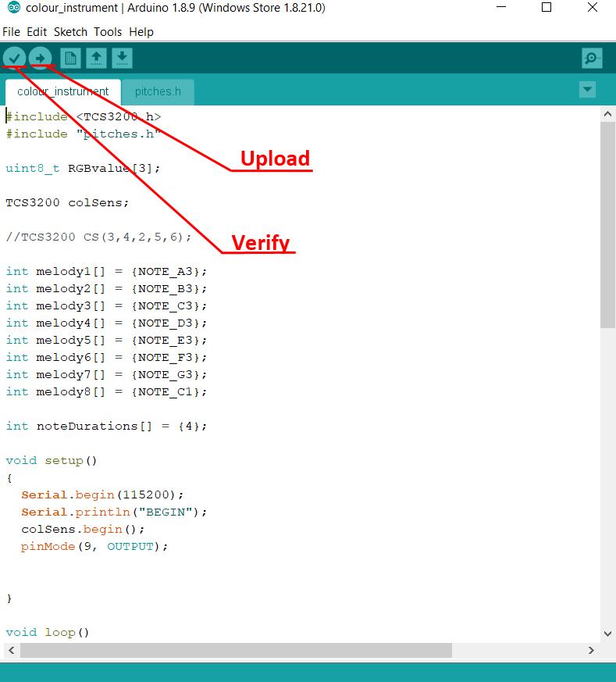Click 'Serial.begin(115200);' line
This screenshot has width=616, height=682.
pos(102,495)
